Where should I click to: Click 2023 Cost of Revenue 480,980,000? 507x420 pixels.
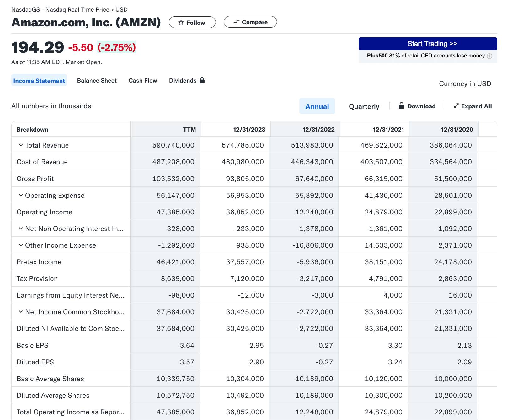pos(243,162)
